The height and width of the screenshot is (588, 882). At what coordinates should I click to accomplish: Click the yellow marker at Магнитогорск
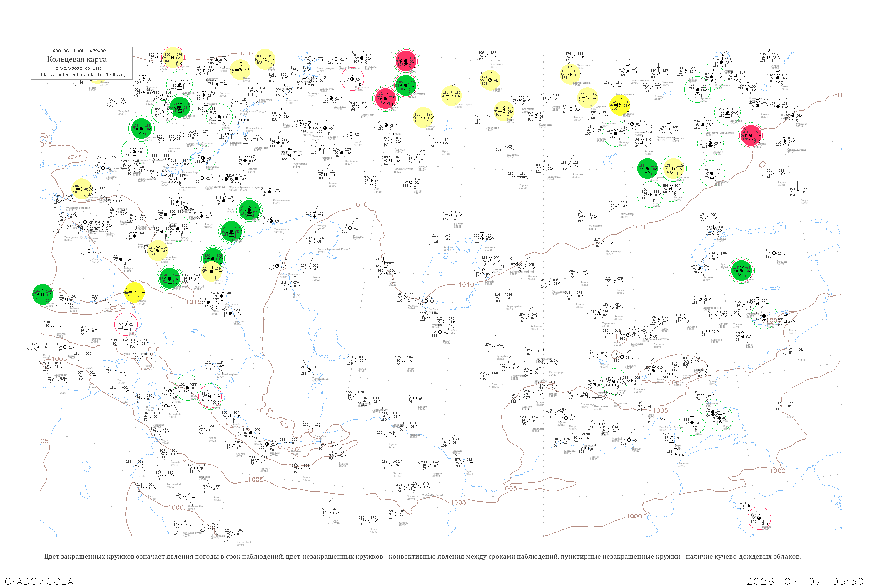pos(451,96)
